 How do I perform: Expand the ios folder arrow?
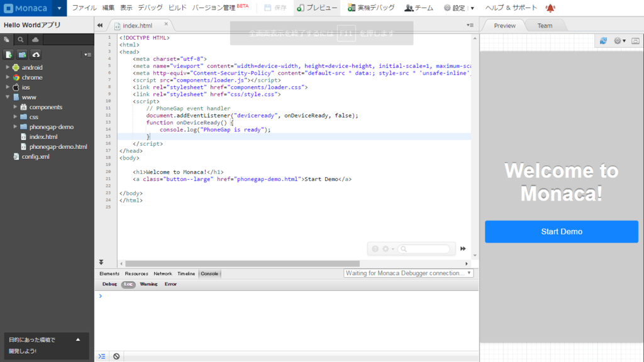[x=8, y=87]
